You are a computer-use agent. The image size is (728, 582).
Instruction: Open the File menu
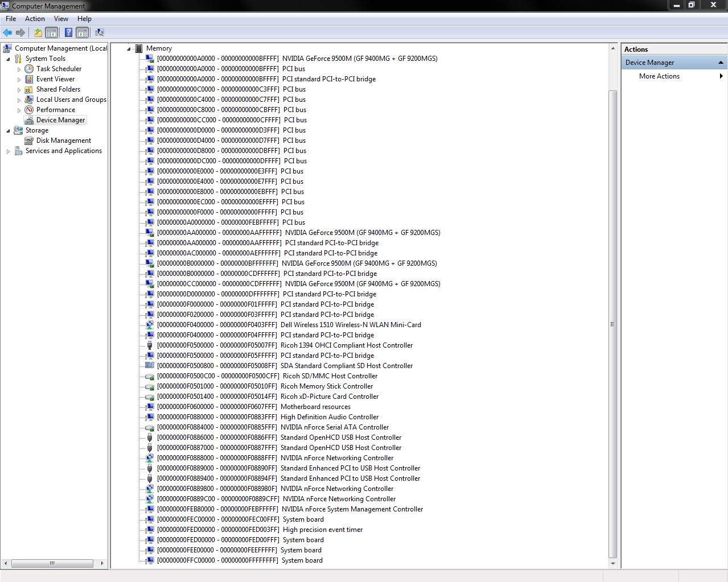(x=11, y=19)
